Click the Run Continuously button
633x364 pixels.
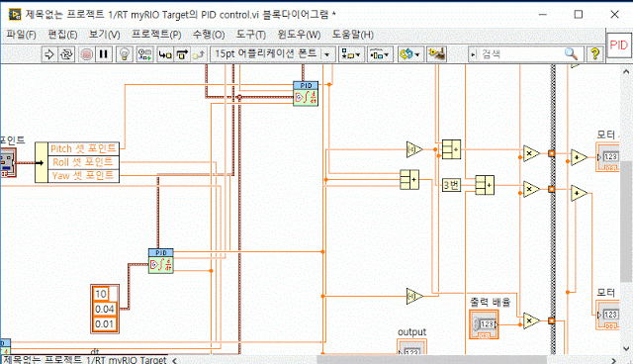pos(66,54)
